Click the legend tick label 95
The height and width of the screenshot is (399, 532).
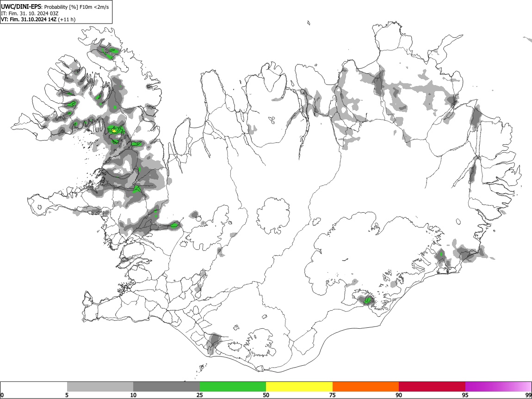coord(465,395)
